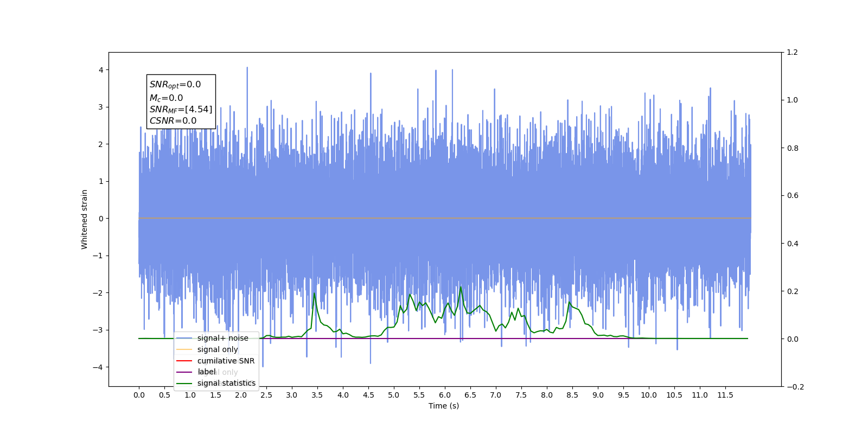The height and width of the screenshot is (434, 868).
Task: Click the left y-axis tick label −3
Action: point(98,330)
